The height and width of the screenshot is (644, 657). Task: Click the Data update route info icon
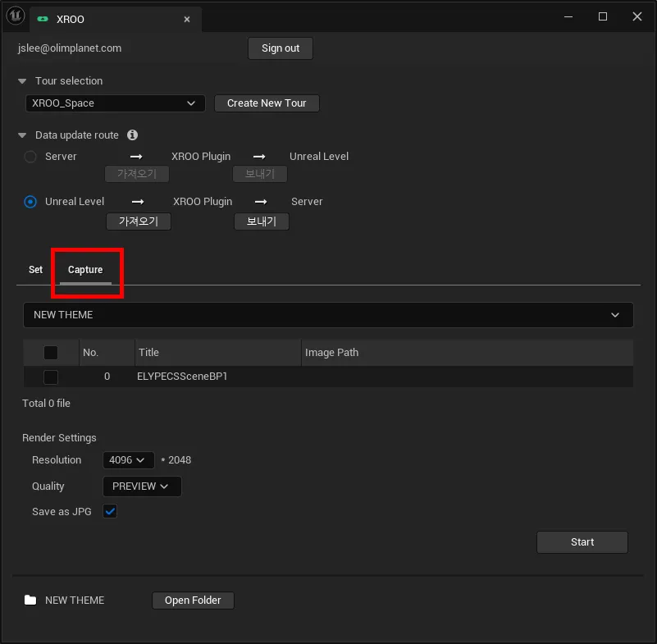[132, 135]
